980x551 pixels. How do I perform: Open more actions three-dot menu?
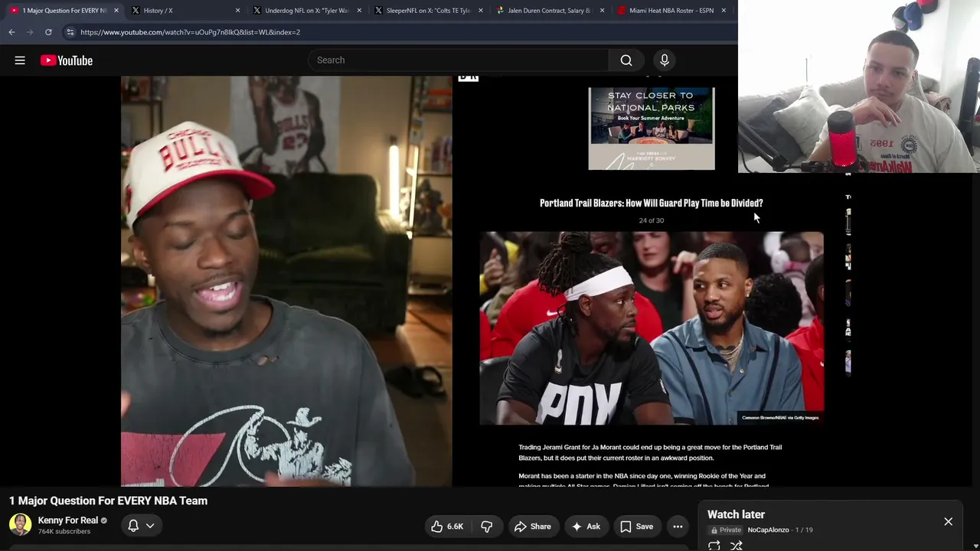coord(678,527)
